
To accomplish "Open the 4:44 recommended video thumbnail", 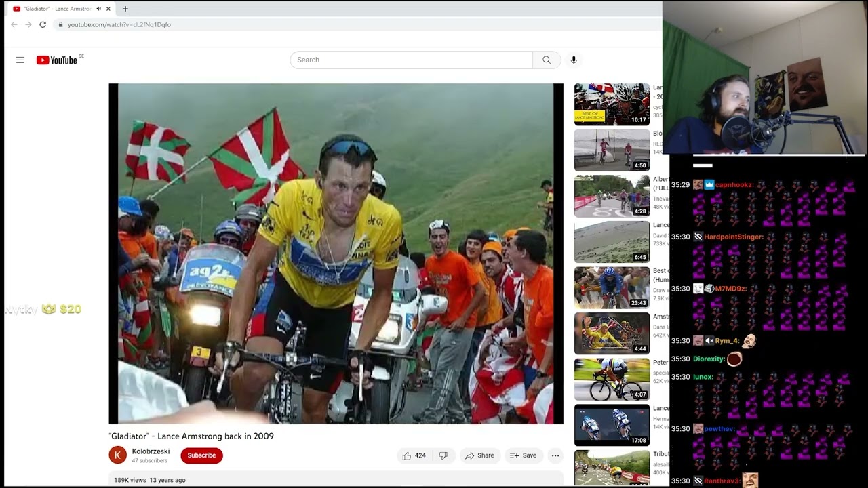I will pyautogui.click(x=612, y=333).
